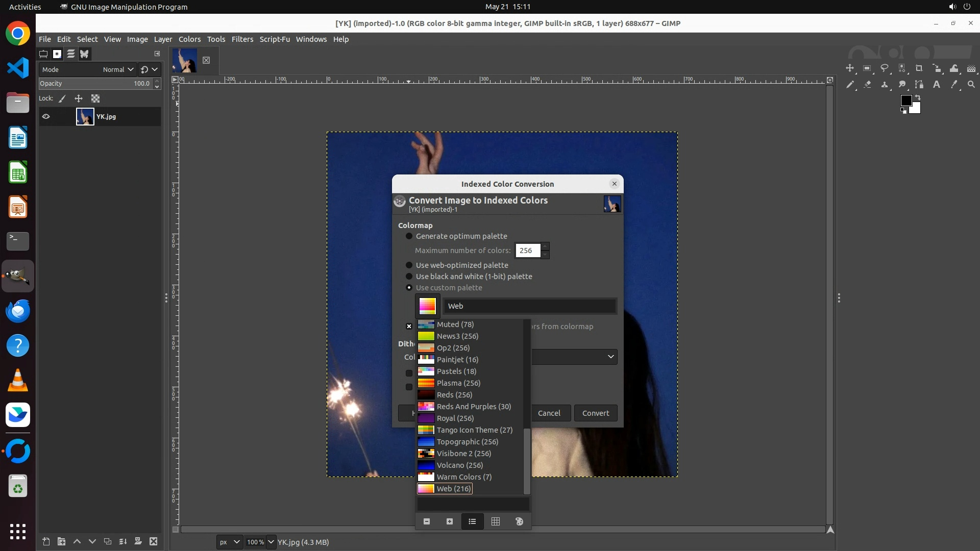The image size is (980, 551).
Task: Open the layer Mode Normal dropdown
Action: click(x=118, y=70)
